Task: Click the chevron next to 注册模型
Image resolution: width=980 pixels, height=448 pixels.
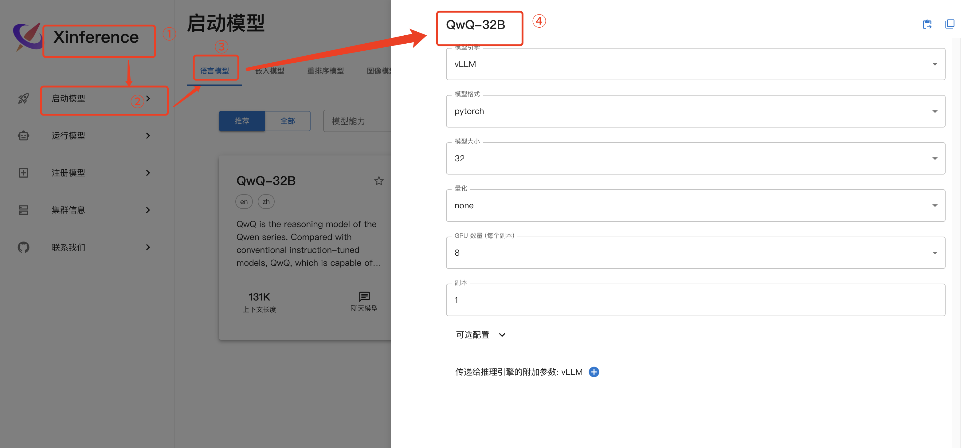Action: pos(148,173)
